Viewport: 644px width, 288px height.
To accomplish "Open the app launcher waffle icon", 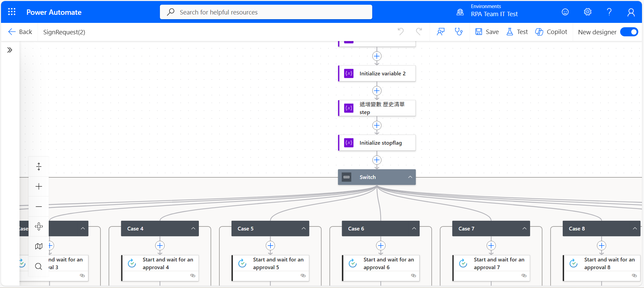I will [12, 12].
